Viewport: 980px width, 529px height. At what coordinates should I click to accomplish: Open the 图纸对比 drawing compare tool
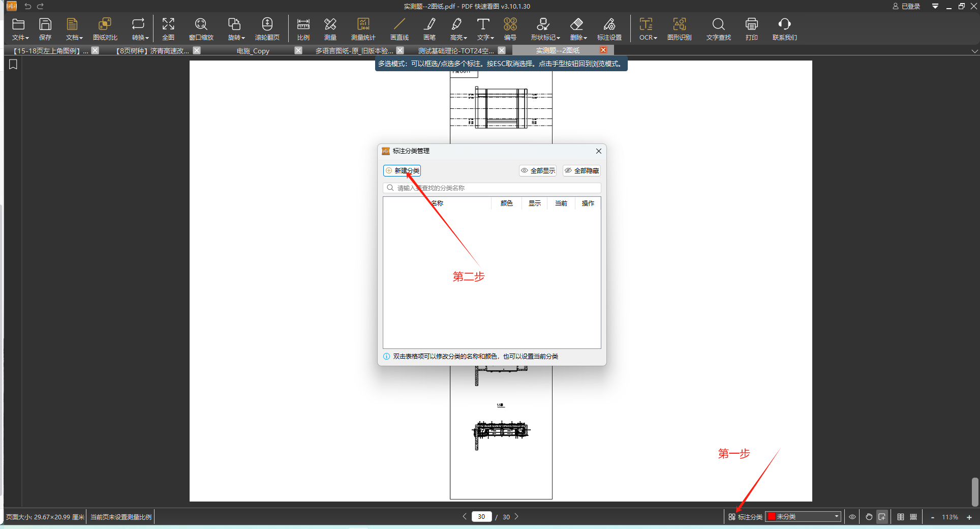point(105,29)
